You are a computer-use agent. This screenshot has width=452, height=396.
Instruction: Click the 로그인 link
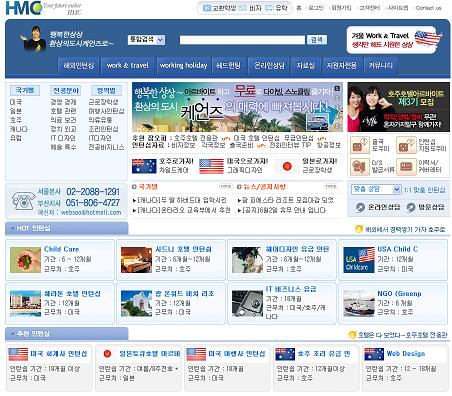[316, 8]
